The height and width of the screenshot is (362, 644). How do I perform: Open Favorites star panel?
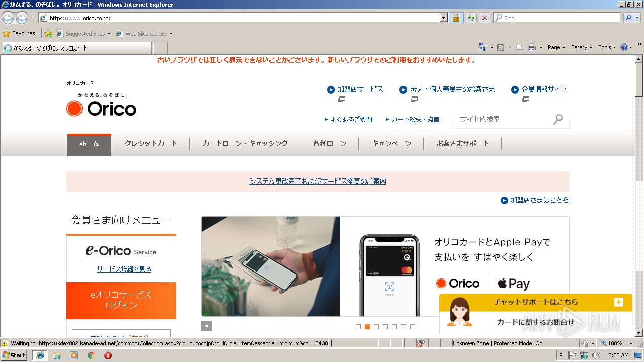[19, 33]
